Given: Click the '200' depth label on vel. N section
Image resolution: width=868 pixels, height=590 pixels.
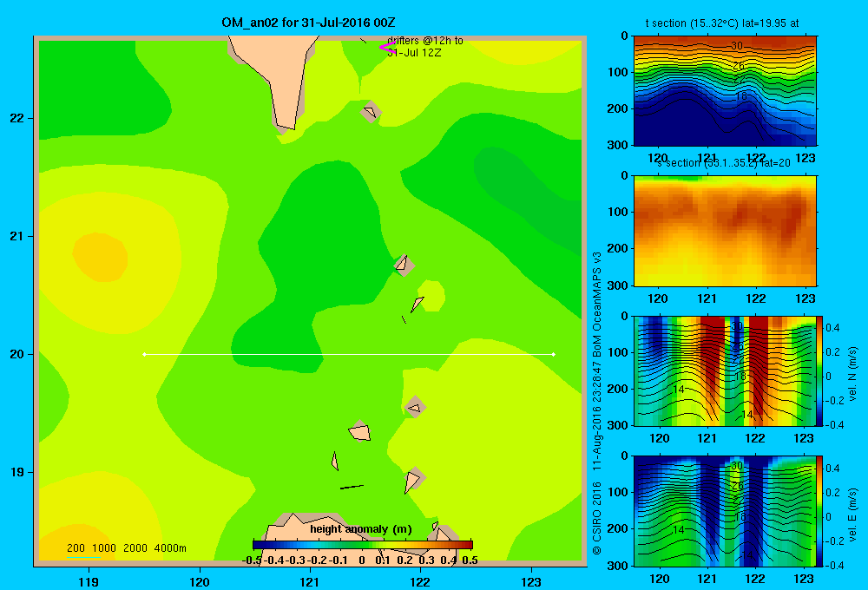Looking at the screenshot, I should 618,389.
